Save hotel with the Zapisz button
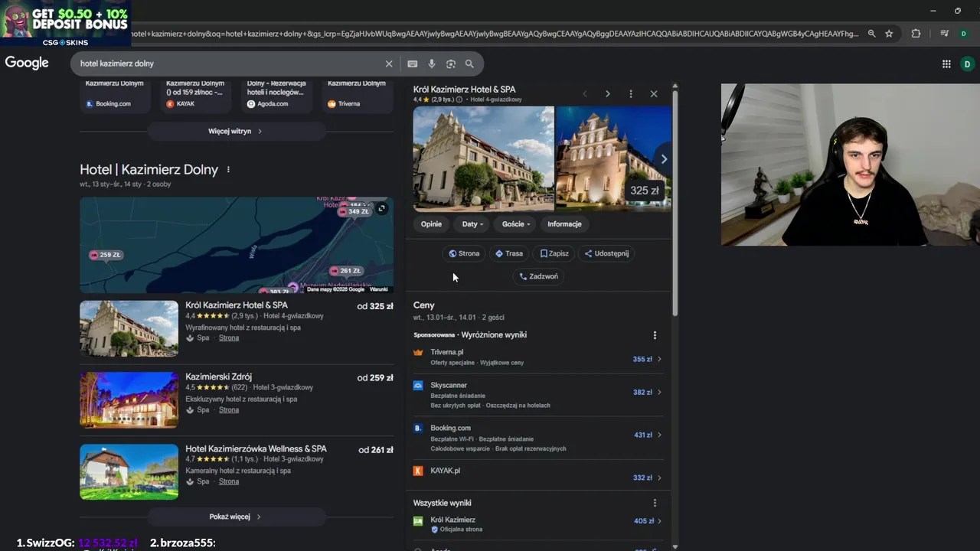Screen dimensions: 980x551 tap(554, 253)
